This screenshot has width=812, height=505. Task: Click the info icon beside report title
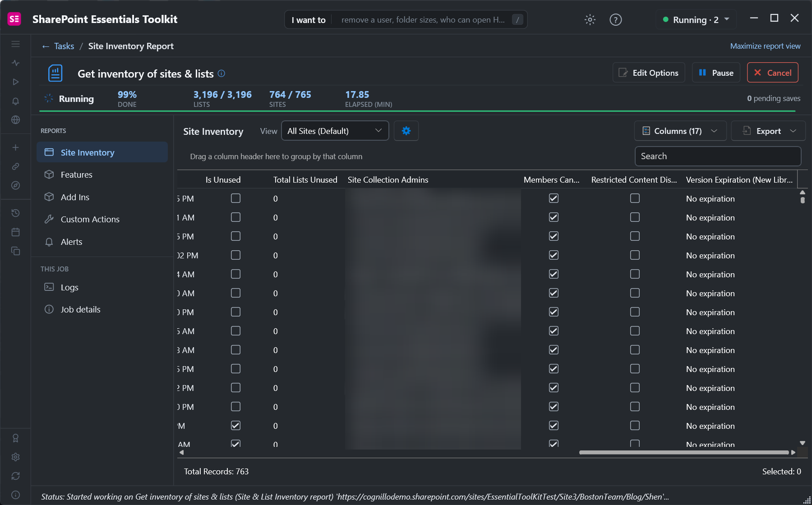[x=221, y=73]
